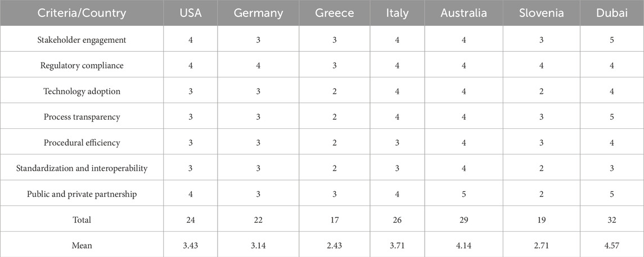Click the Germany column header

(x=259, y=13)
